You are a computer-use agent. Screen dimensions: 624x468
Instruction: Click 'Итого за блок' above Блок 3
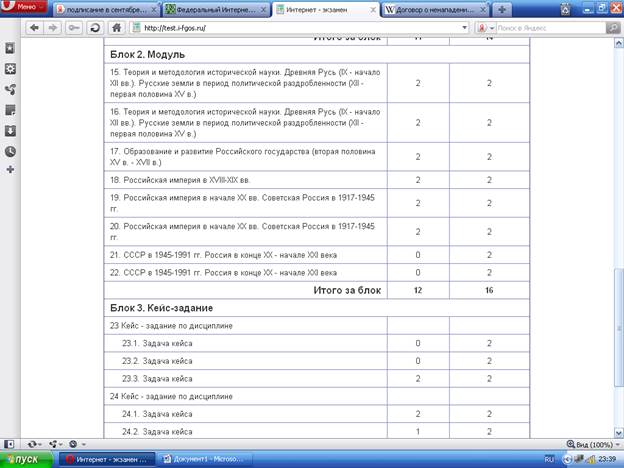tap(347, 290)
